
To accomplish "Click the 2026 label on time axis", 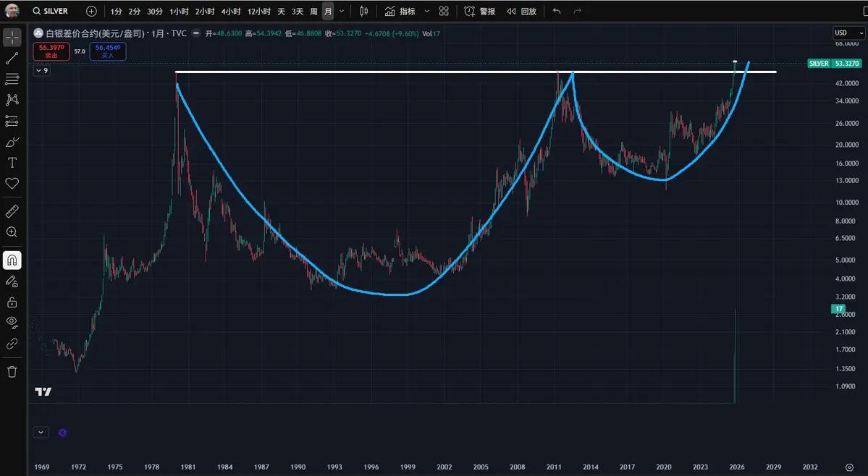I will (x=737, y=467).
